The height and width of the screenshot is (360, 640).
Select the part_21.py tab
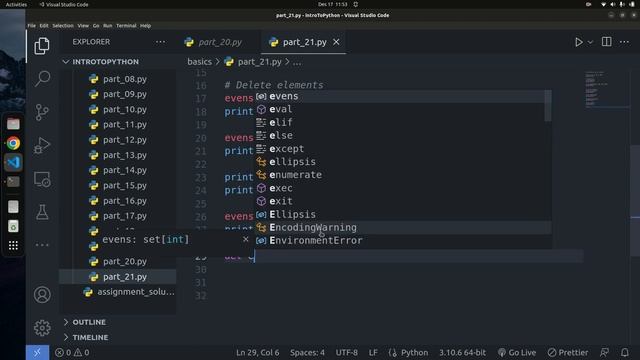(x=304, y=42)
